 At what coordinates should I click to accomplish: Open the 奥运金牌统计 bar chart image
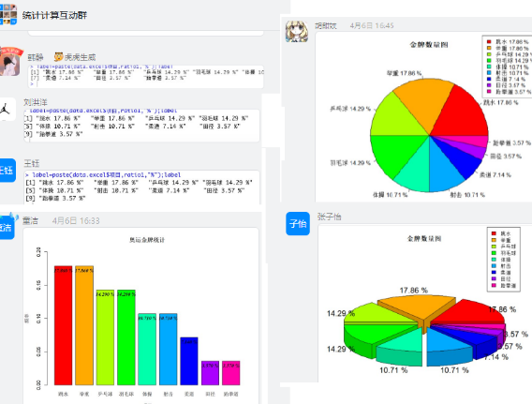point(140,316)
